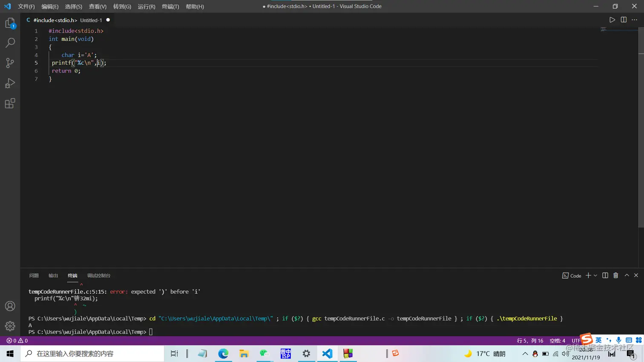Select the Code terminal instance label

pyautogui.click(x=572, y=276)
